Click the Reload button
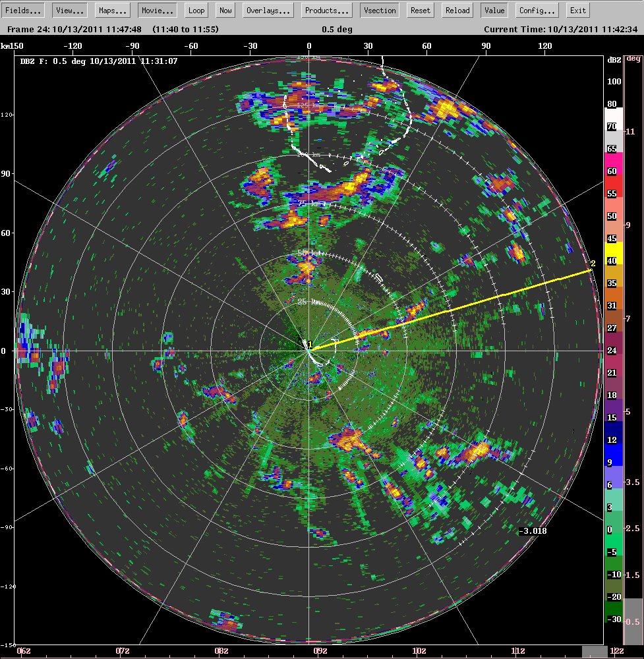644x659 pixels. (x=457, y=11)
